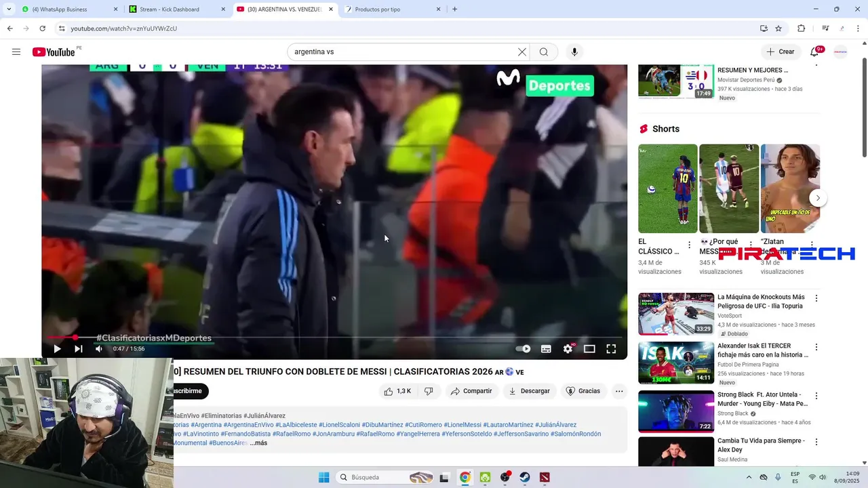
Task: Open media controls icon in toolbar
Action: pos(825,28)
